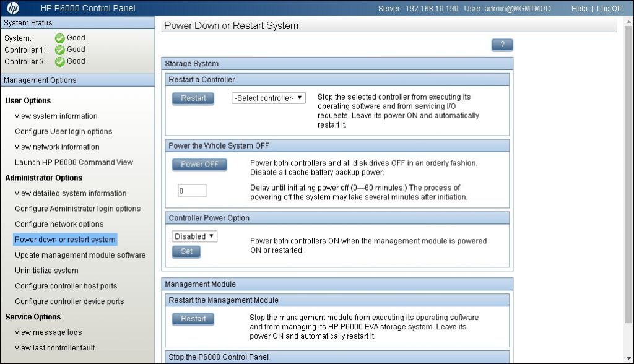634x364 pixels.
Task: Click the HP P6000 Control Panel title
Action: pos(88,8)
